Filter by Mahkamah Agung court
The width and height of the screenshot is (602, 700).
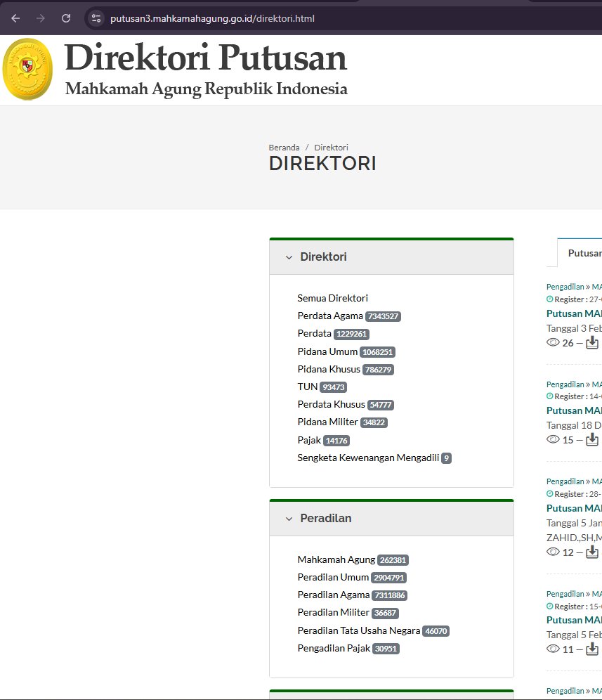click(336, 559)
